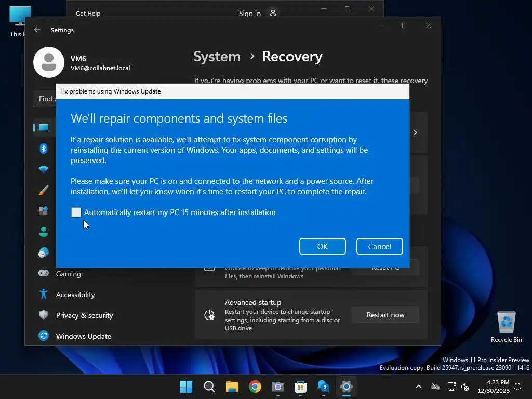The image size is (532, 399).
Task: Check the automatically restart my PC checkbox
Action: click(76, 212)
